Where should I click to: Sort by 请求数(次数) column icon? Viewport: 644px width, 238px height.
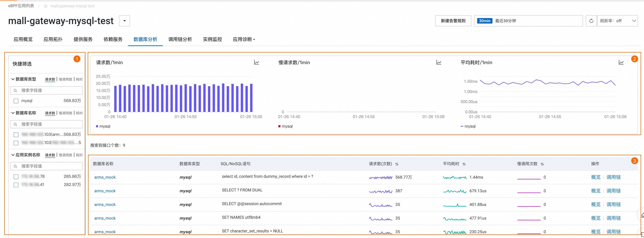(x=397, y=164)
